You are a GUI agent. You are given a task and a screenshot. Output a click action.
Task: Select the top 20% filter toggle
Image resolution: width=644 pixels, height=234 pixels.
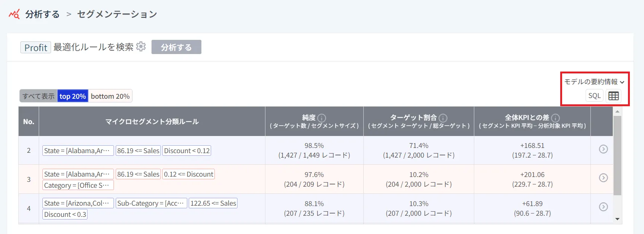click(73, 96)
